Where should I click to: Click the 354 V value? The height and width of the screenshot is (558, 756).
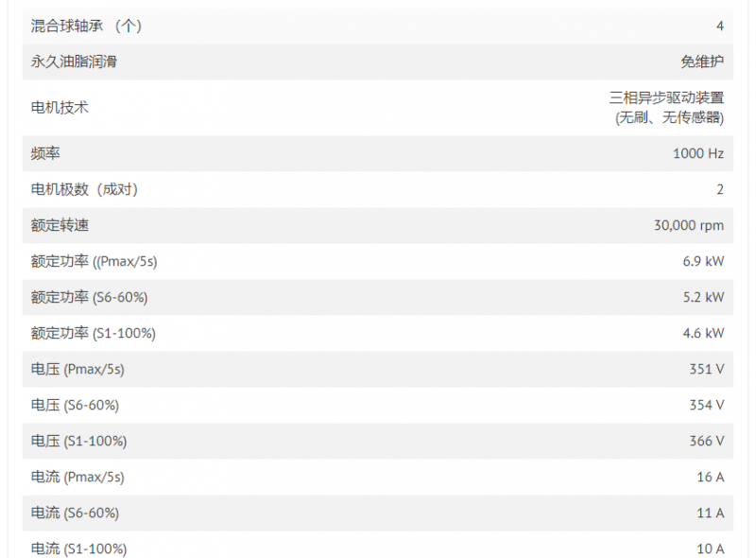tap(707, 405)
